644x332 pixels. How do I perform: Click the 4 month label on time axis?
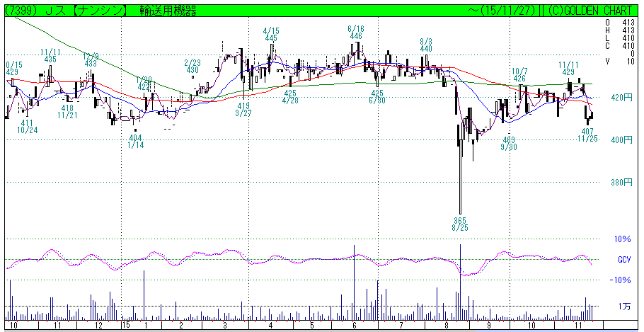270,325
